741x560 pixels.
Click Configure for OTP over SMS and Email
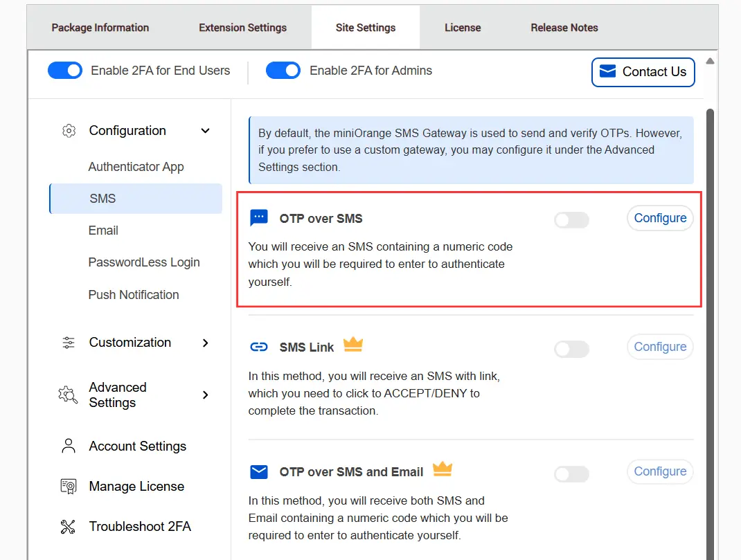point(660,471)
